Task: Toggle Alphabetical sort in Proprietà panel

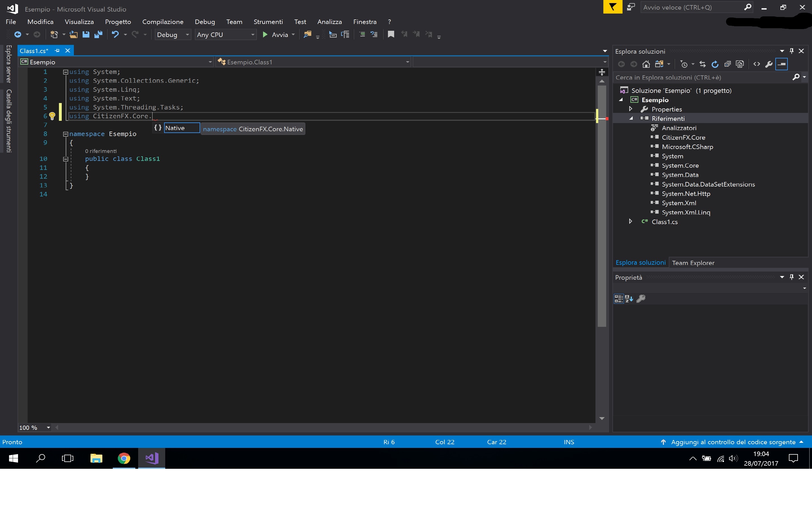Action: [x=629, y=299]
